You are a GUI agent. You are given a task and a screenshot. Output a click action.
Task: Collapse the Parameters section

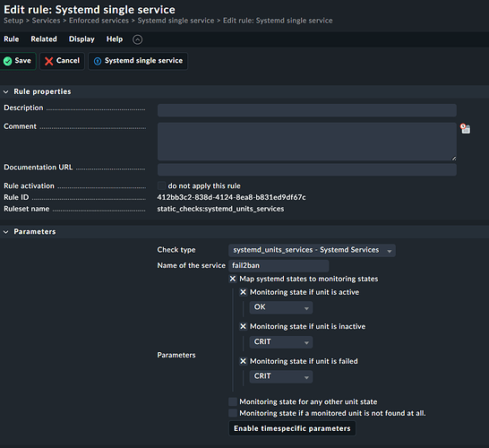click(6, 232)
